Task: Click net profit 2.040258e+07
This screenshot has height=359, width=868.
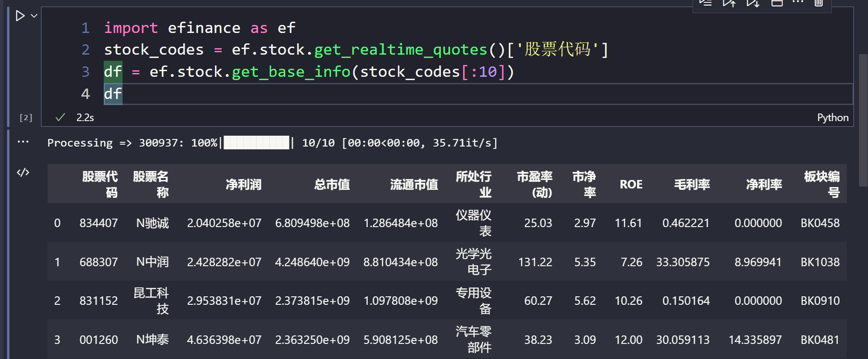Action: [224, 223]
